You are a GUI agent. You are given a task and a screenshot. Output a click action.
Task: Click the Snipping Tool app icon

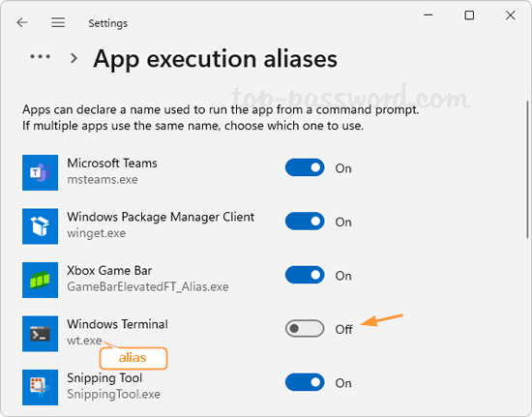[x=40, y=387]
